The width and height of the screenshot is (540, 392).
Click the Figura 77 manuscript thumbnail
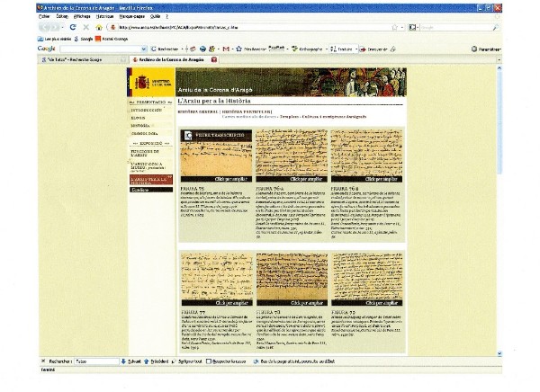pos(216,278)
